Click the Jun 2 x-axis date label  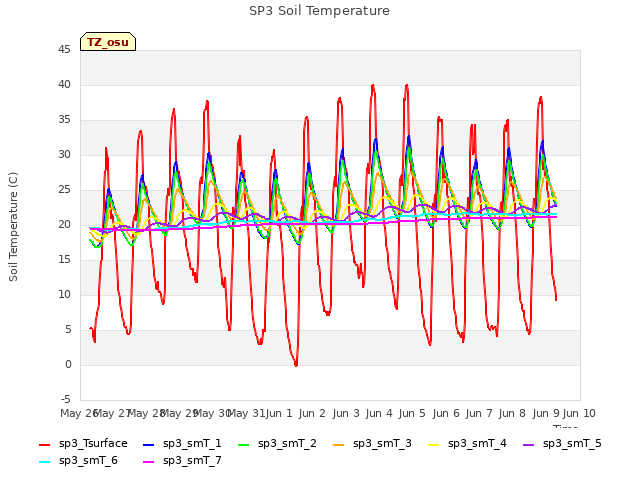click(x=312, y=413)
